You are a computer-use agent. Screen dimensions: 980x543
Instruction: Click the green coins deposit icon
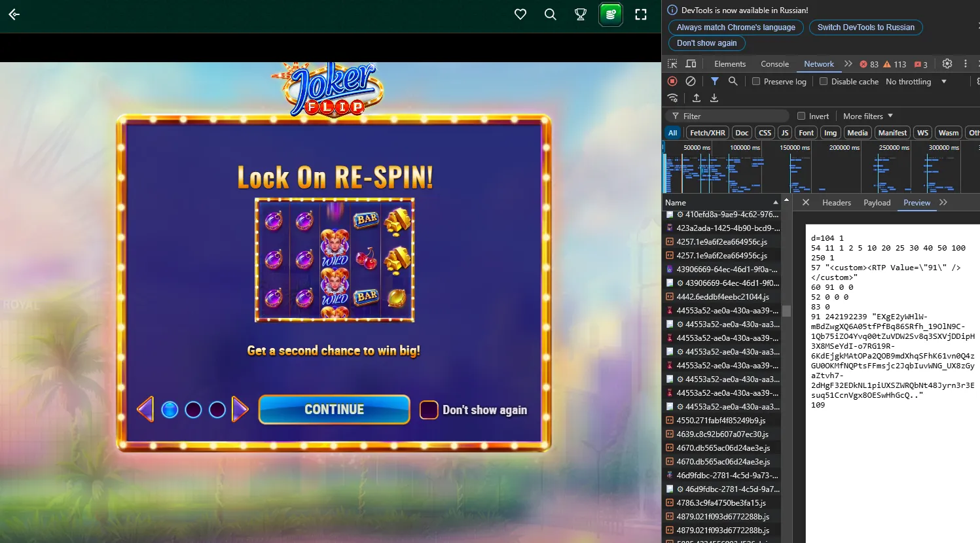611,14
